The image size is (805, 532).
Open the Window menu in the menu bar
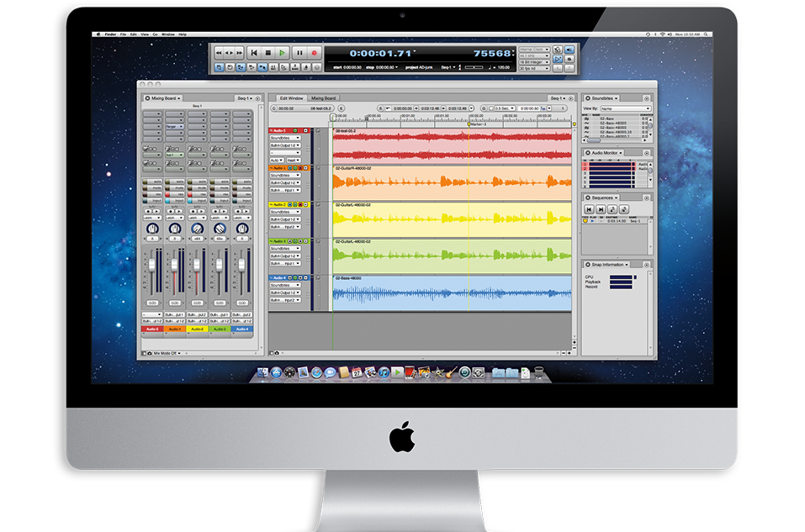[x=167, y=34]
